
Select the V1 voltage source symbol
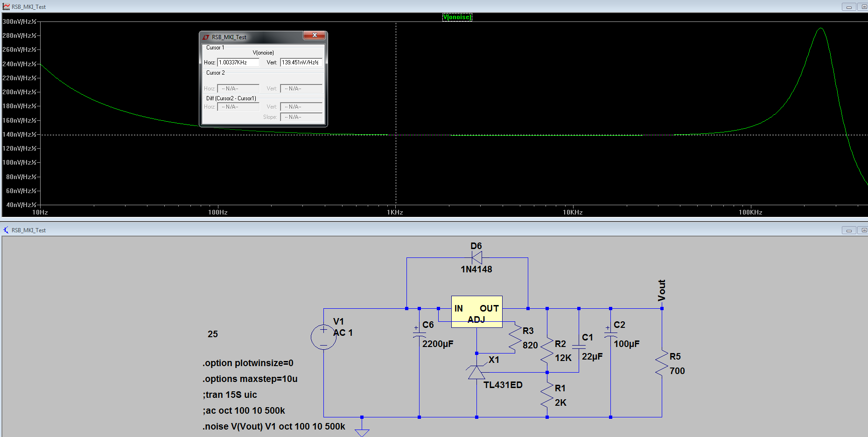point(323,337)
